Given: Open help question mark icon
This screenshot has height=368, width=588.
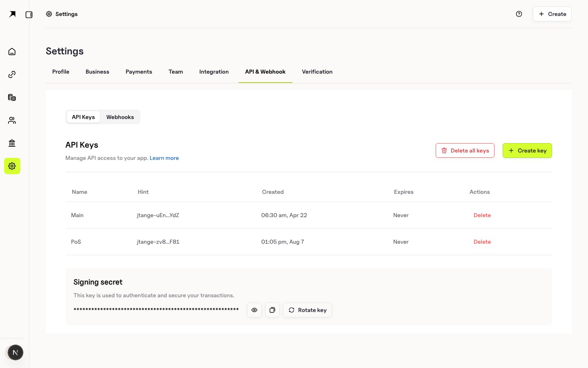Looking at the screenshot, I should pos(519,14).
